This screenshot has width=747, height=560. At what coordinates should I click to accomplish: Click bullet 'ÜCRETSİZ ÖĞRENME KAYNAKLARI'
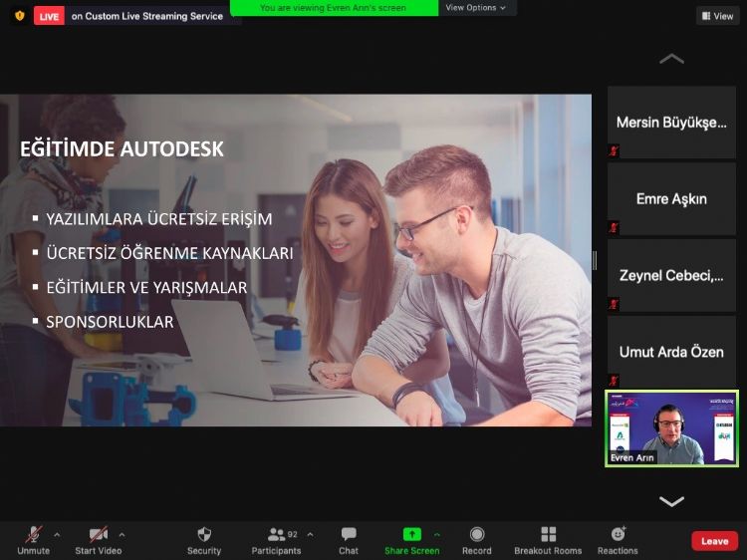169,253
